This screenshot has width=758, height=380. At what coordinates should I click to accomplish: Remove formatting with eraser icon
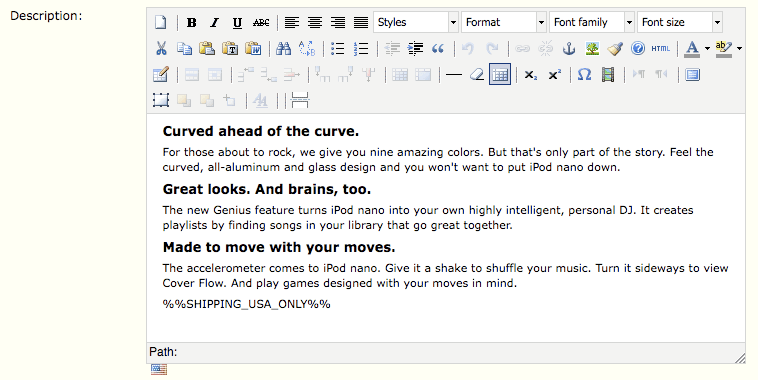tap(477, 74)
